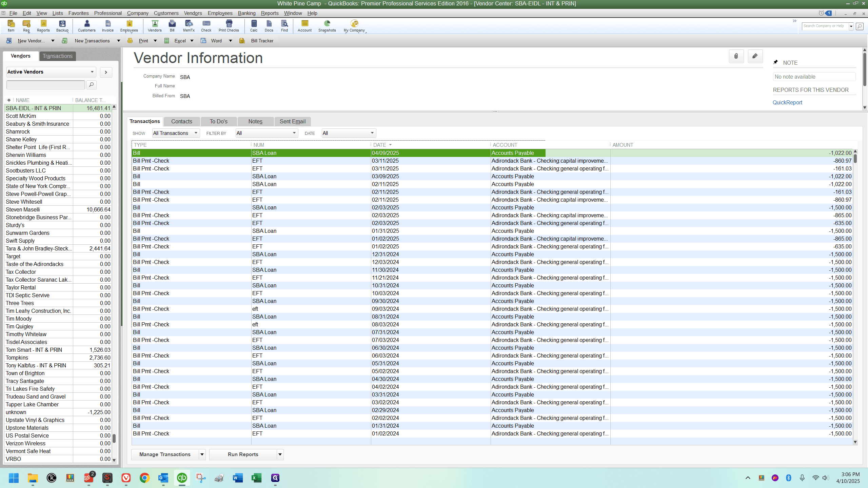868x488 pixels.
Task: Attach a file using the paperclip icon
Action: [x=736, y=56]
